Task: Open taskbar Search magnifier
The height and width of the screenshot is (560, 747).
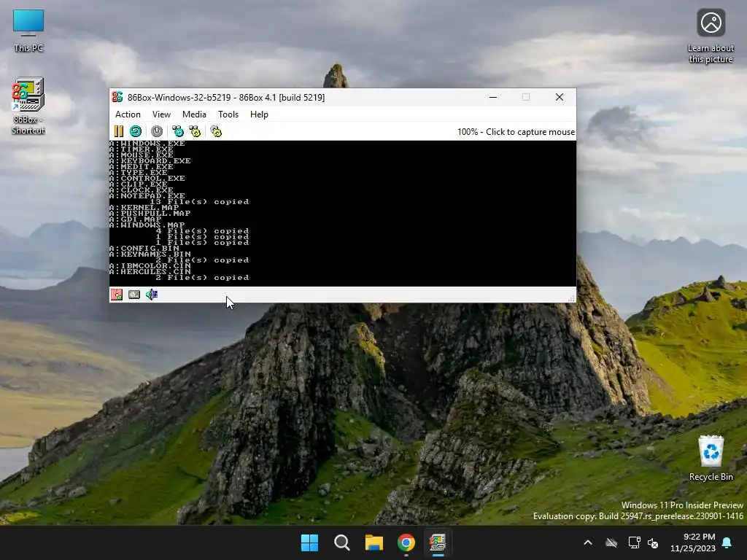Action: [342, 542]
